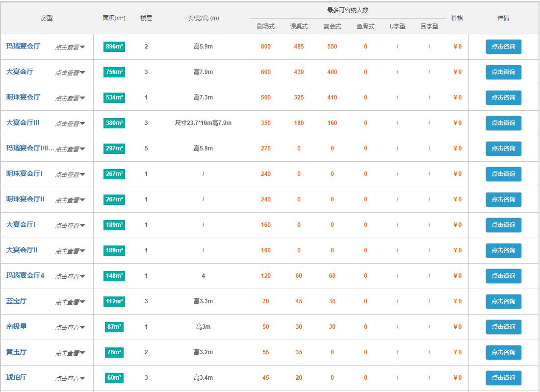Image resolution: width=540 pixels, height=392 pixels.
Task: Expand 点击查看 for 南极星 row
Action: click(70, 327)
